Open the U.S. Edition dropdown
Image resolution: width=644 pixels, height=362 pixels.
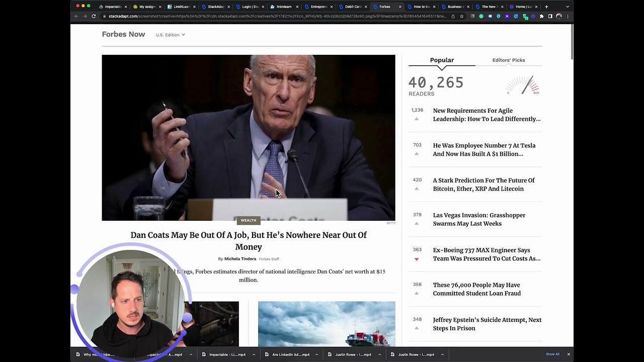(170, 35)
